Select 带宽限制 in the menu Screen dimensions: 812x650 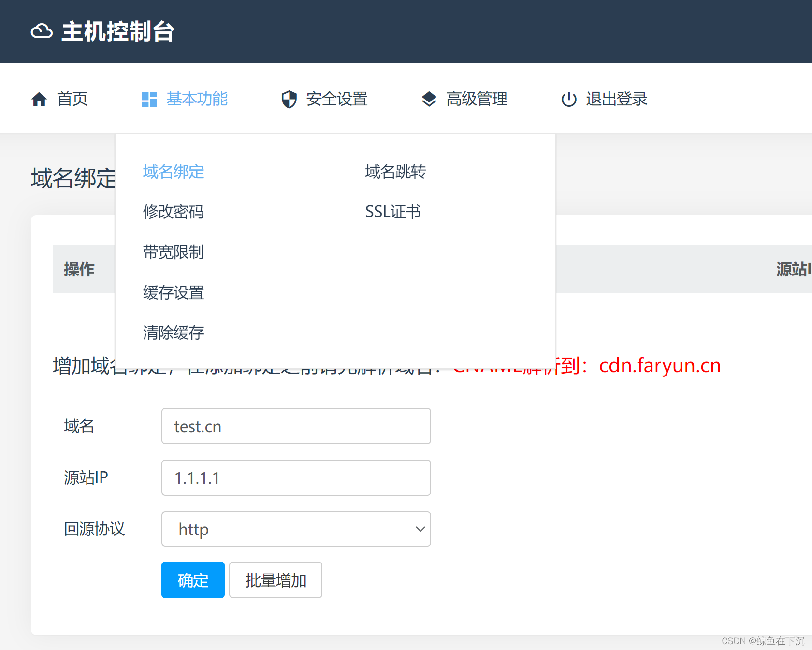click(173, 252)
